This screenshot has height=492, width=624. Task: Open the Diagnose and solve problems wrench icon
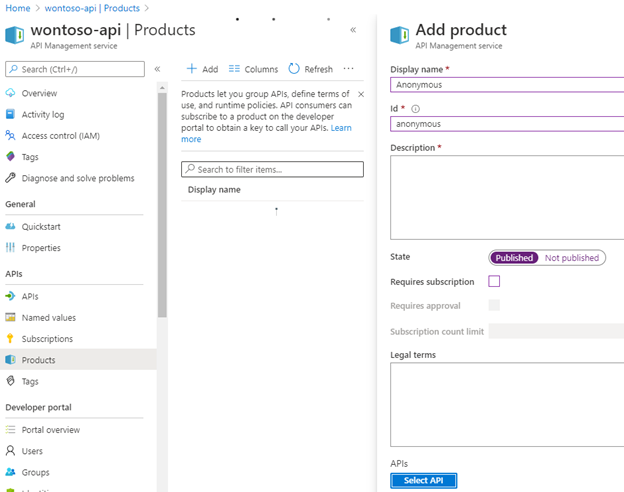pos(10,178)
